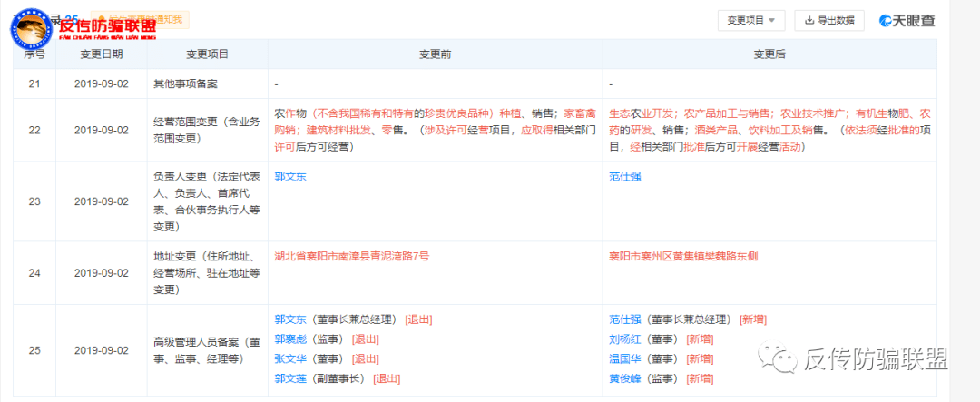Click the [新增] tag beside 刘杨红
980x402 pixels.
[700, 339]
